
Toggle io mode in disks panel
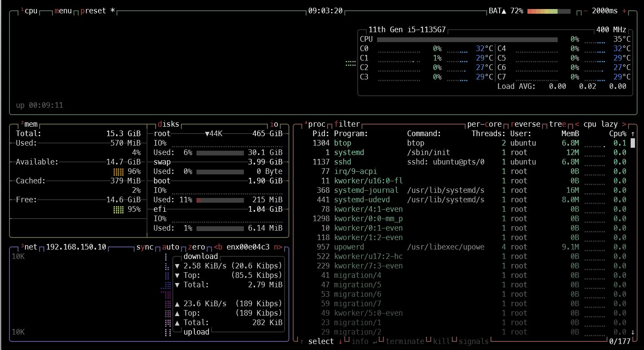(274, 124)
